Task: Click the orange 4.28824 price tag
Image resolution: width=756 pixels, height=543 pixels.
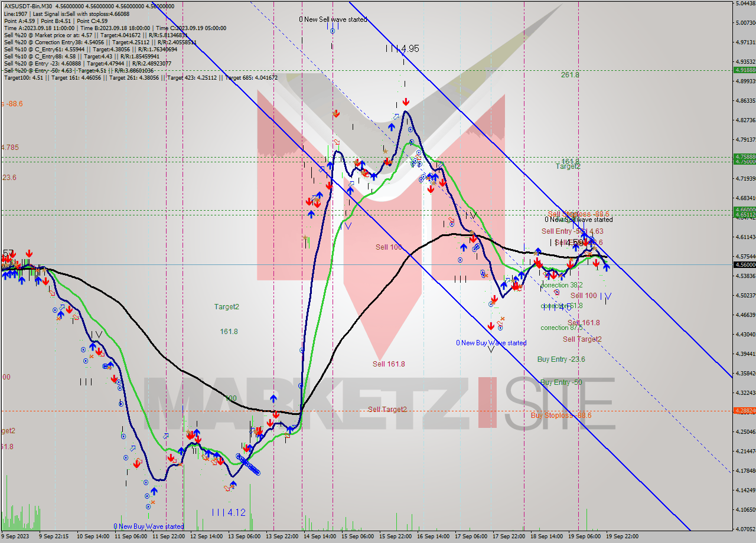Action: tap(744, 411)
